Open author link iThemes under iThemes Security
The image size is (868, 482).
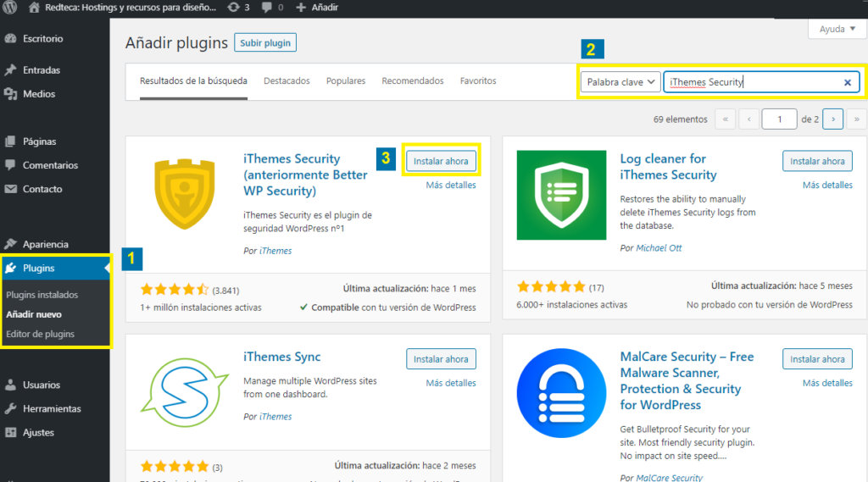tap(275, 251)
